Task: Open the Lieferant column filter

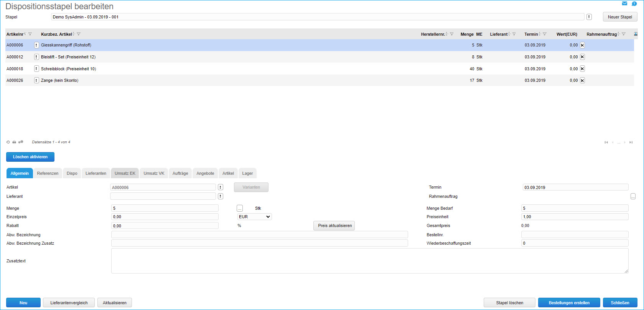Action: pyautogui.click(x=514, y=34)
